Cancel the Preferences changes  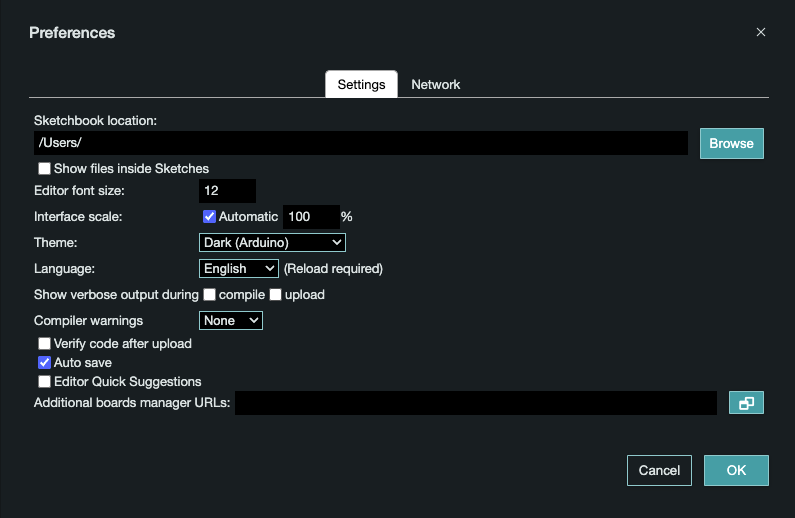[659, 470]
